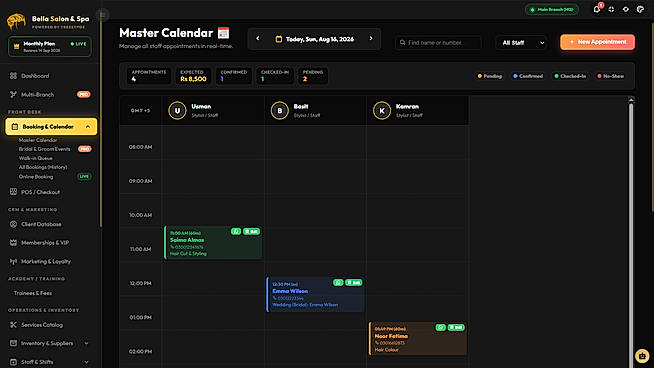Open Online Booking
The height and width of the screenshot is (368, 654).
[36, 176]
